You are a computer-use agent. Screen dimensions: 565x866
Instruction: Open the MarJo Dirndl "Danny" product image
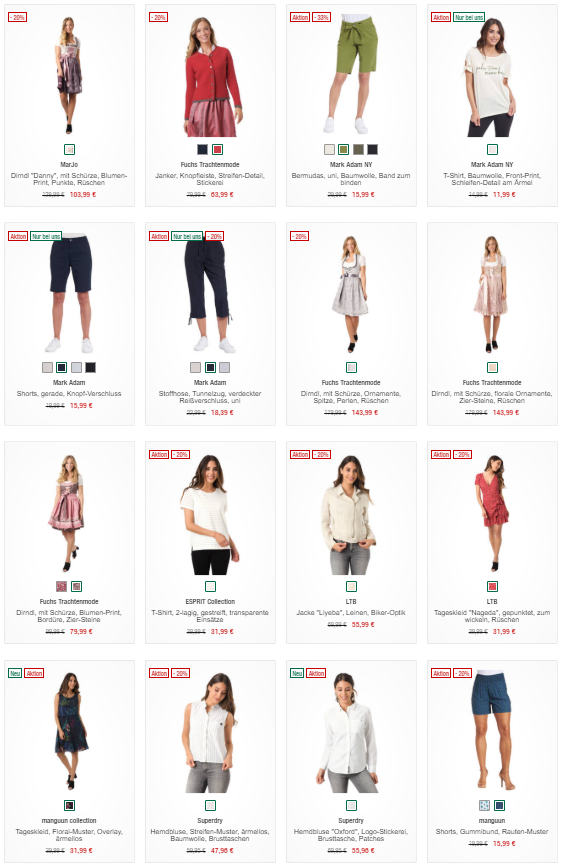[x=70, y=75]
